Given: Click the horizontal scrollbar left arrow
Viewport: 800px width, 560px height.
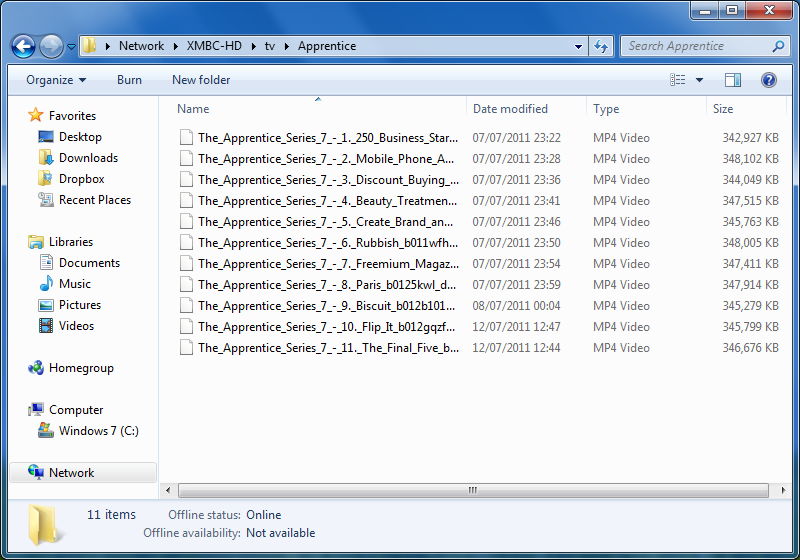Looking at the screenshot, I should click(x=168, y=490).
